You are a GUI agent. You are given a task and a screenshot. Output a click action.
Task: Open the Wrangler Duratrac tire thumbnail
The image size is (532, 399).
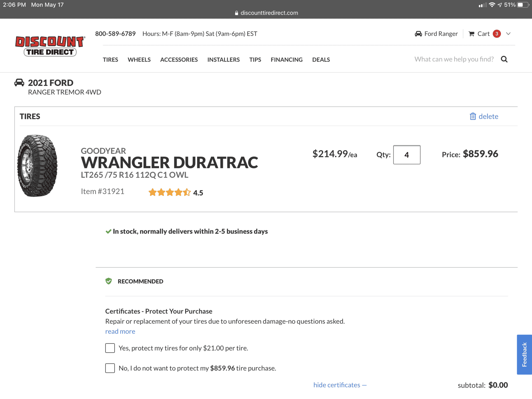click(38, 165)
